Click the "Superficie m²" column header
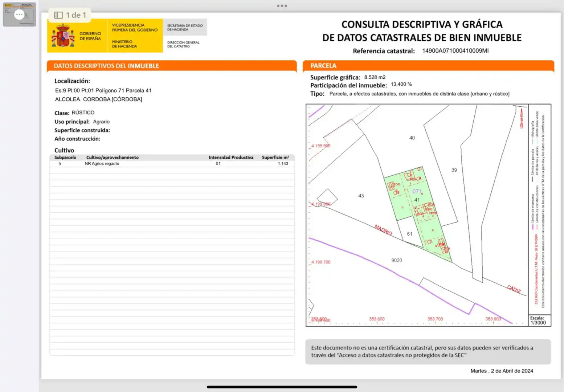This screenshot has height=392, width=564. click(x=275, y=158)
